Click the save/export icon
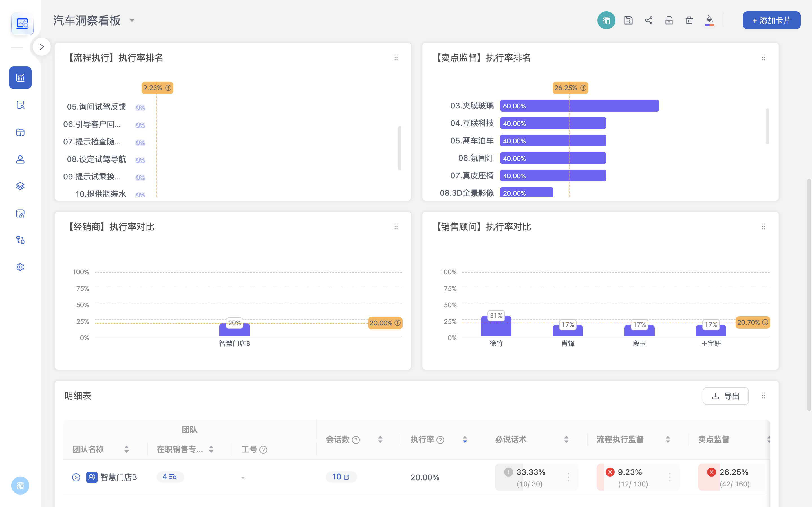 628,21
